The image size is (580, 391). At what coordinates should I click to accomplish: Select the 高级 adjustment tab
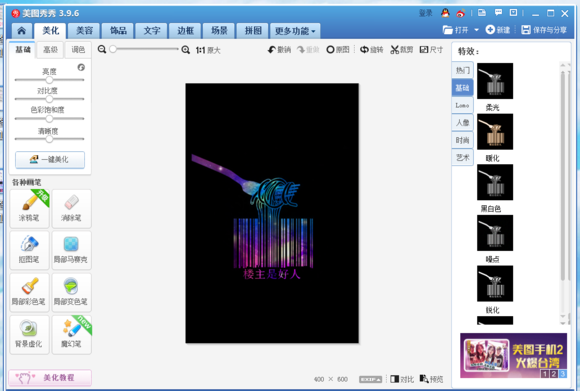click(50, 50)
